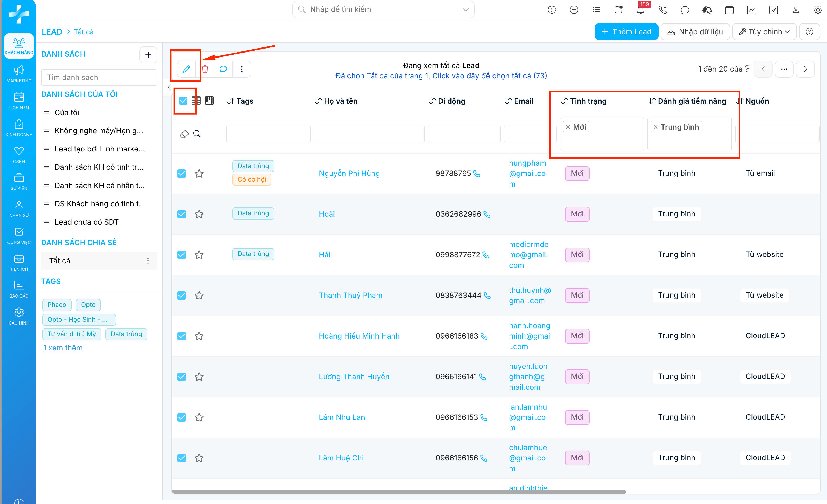Collapse the left list panel chevron
The width and height of the screenshot is (827, 504).
coord(170,87)
